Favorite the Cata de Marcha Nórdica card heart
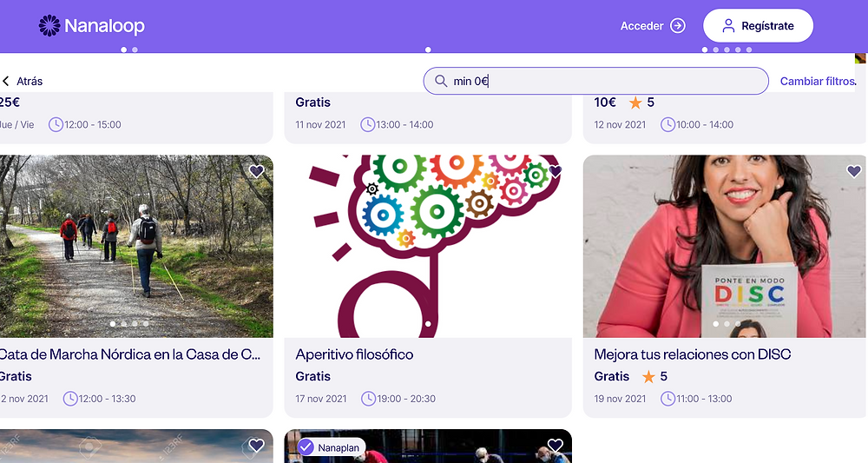Viewport: 868px width, 463px height. (256, 171)
